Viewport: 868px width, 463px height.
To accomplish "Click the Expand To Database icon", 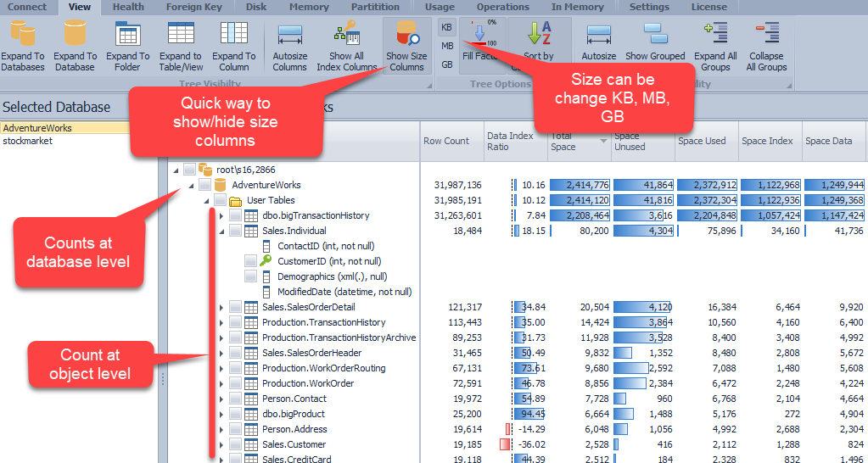I will point(75,33).
